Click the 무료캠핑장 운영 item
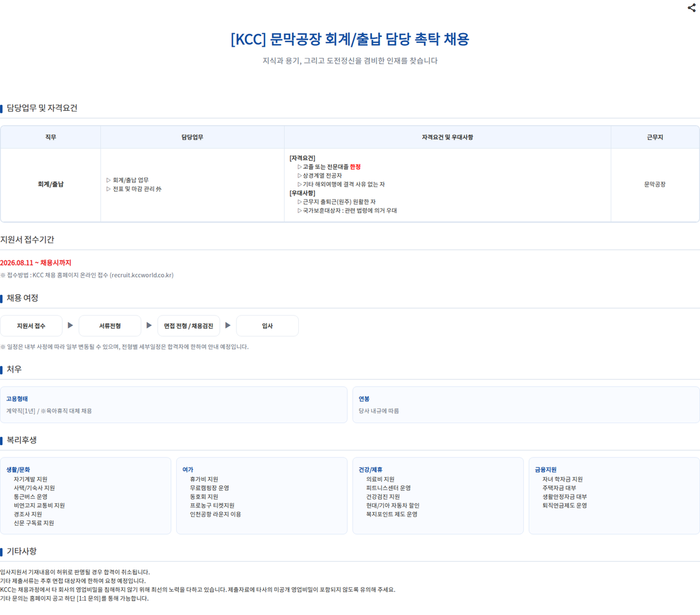The height and width of the screenshot is (615, 700). click(x=209, y=488)
